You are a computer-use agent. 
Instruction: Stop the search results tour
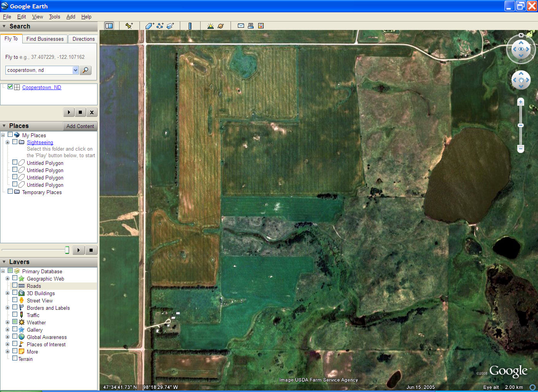pos(80,112)
